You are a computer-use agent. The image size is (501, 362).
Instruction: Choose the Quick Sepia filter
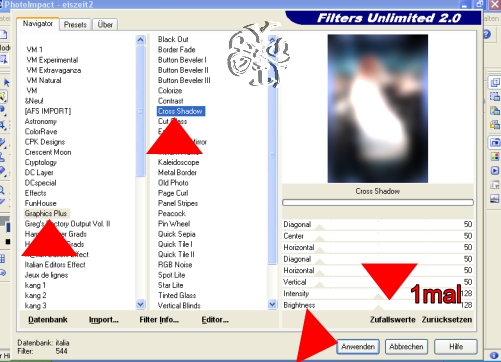coord(176,234)
